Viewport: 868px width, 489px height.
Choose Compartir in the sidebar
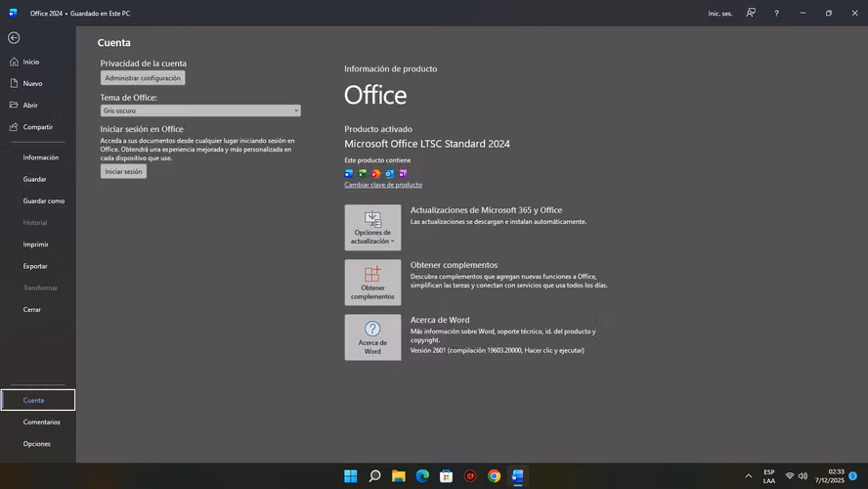pos(38,127)
